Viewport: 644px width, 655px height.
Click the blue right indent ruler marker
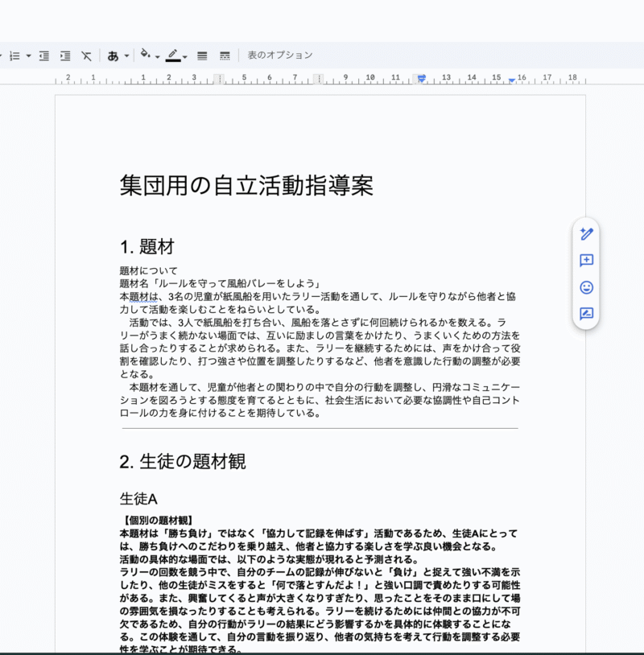click(x=512, y=80)
